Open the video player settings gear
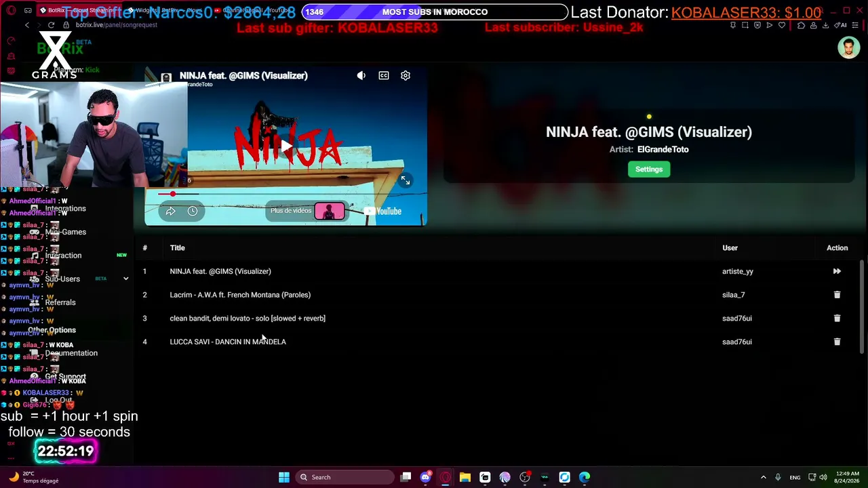 click(x=406, y=75)
